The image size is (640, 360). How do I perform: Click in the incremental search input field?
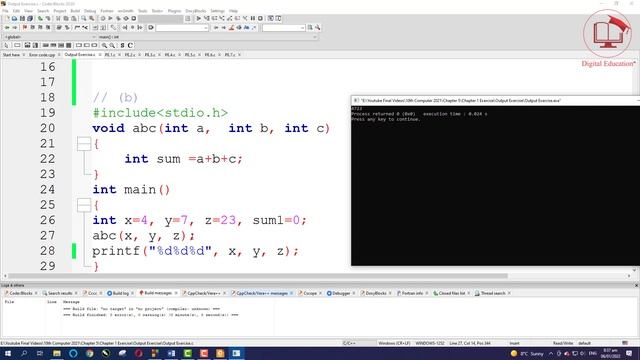point(180,27)
